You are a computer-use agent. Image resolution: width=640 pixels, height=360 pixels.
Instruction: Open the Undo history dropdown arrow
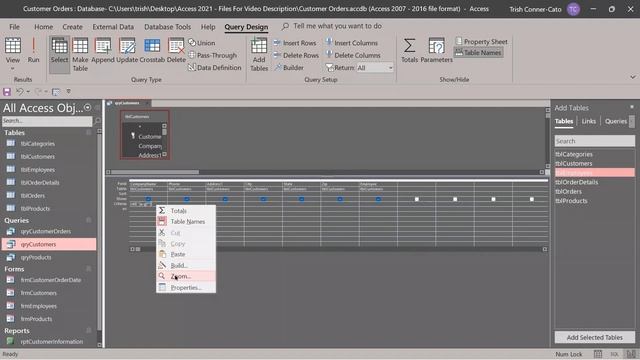pyautogui.click(x=28, y=91)
